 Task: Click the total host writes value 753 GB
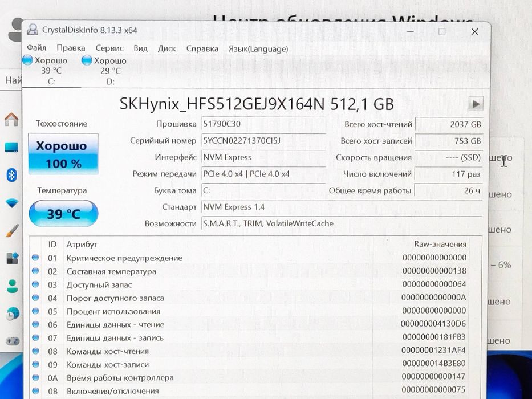tap(449, 141)
